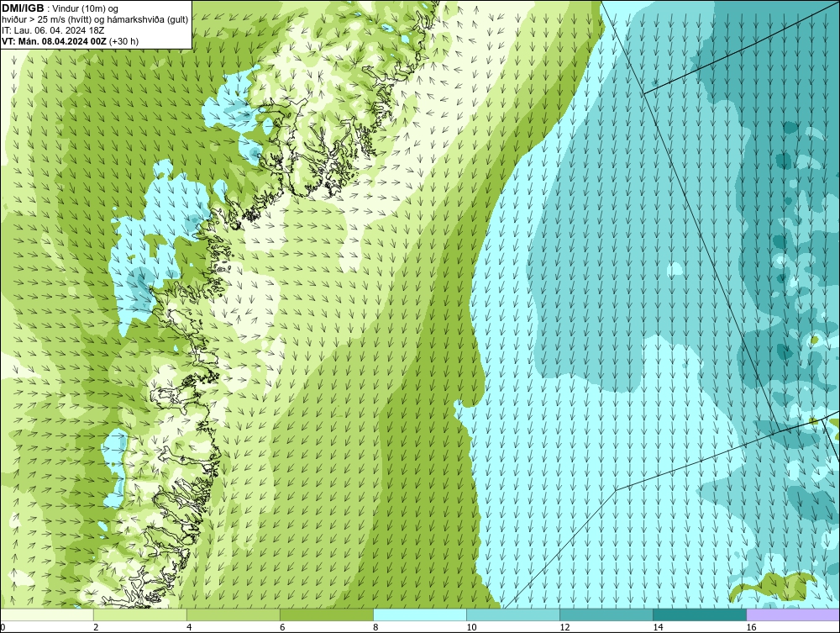Click the legend label '10'
This screenshot has width=840, height=633.
(x=471, y=627)
